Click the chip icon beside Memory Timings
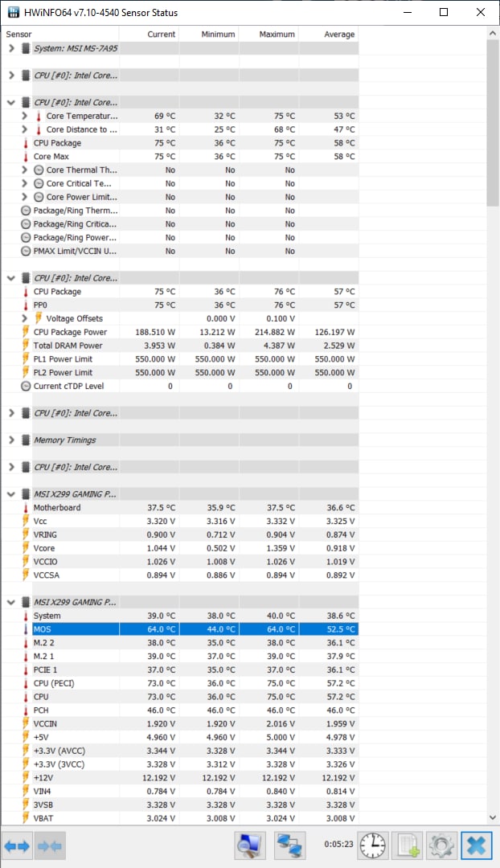 [x=26, y=440]
